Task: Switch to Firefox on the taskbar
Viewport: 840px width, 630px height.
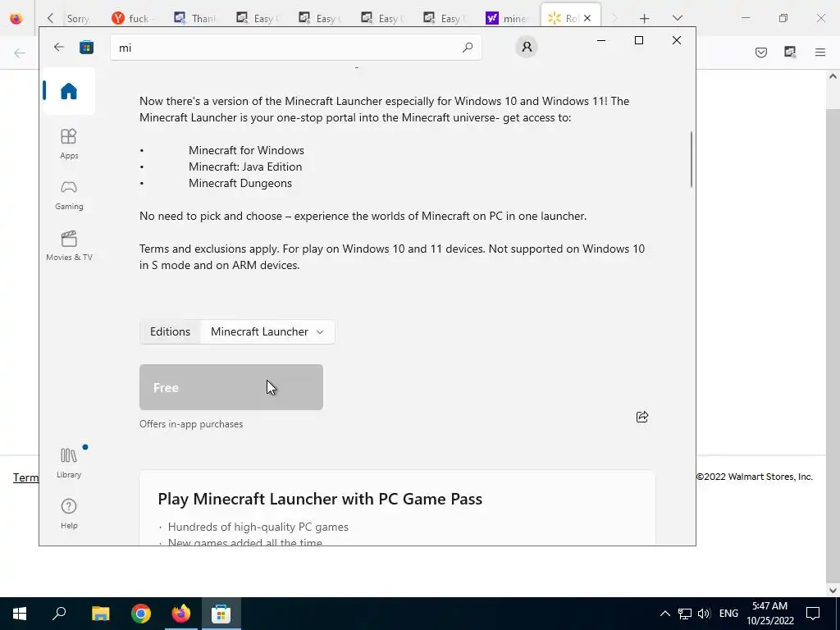Action: tap(180, 614)
